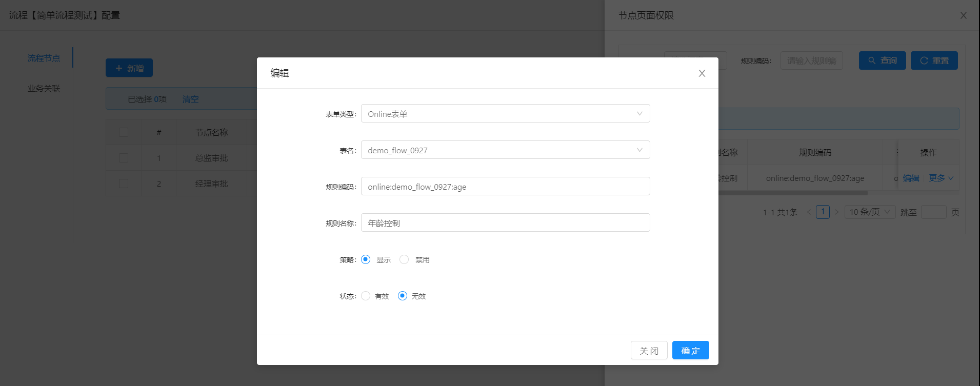Click the 总监审批 node name cell
This screenshot has height=386, width=980.
coord(211,158)
